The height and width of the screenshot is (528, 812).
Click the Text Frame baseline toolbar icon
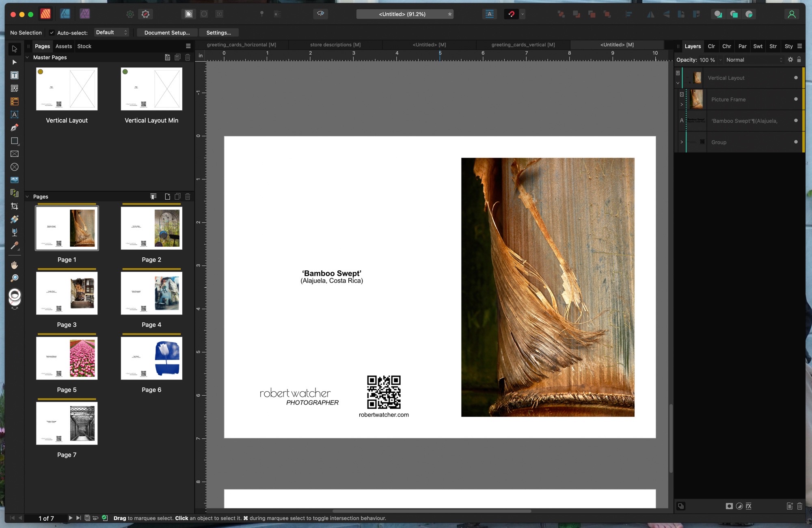490,14
